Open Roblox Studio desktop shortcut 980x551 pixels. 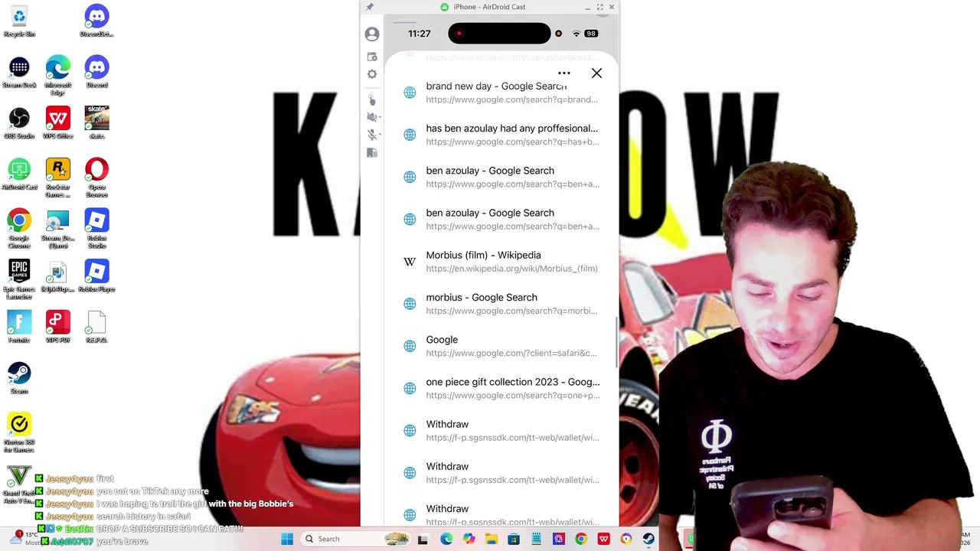96,228
